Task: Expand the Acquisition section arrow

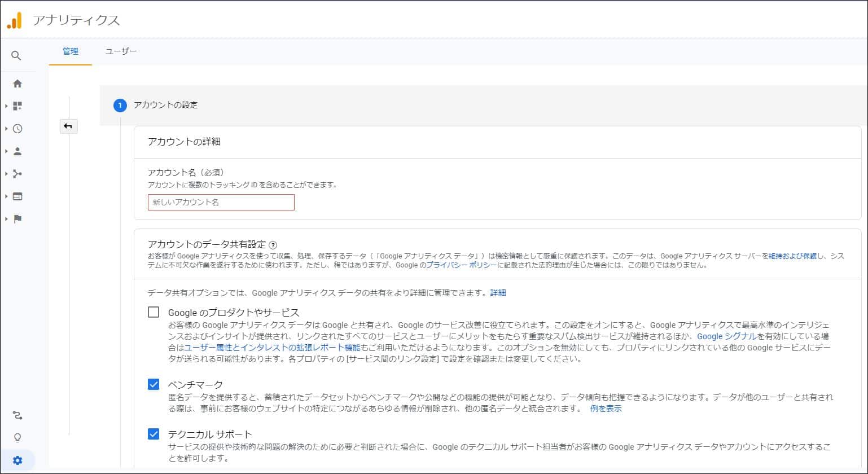Action: [x=6, y=174]
